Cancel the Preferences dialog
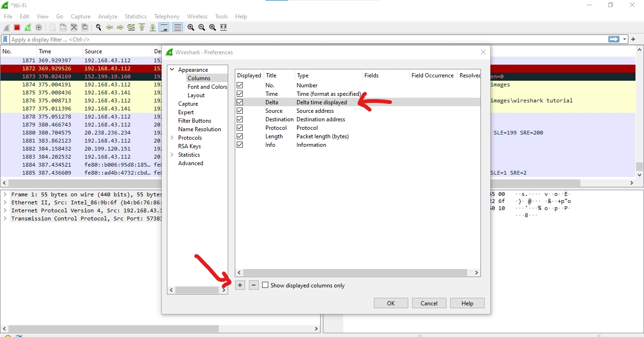Image resolution: width=644 pixels, height=337 pixels. (x=429, y=303)
